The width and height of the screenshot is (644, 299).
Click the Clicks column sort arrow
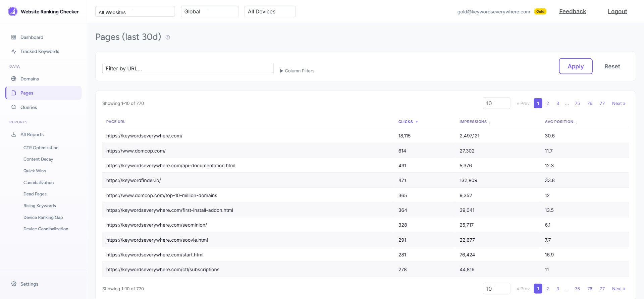tap(417, 122)
